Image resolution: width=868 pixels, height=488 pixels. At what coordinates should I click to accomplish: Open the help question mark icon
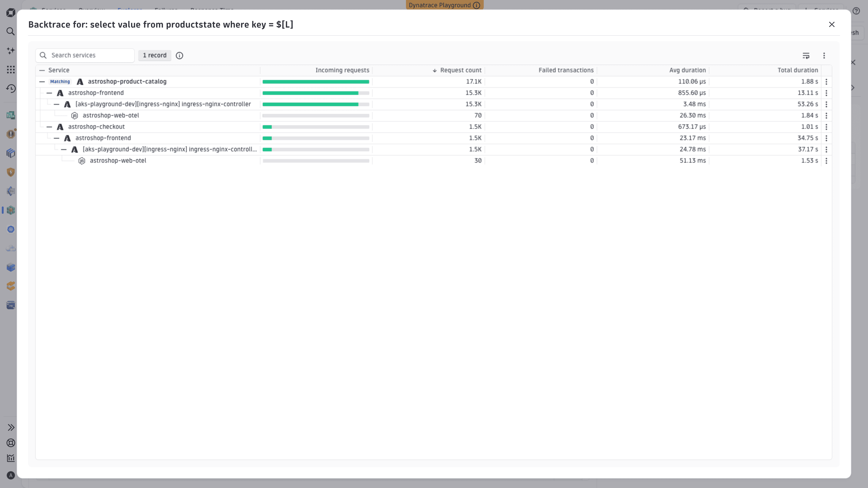click(x=856, y=11)
